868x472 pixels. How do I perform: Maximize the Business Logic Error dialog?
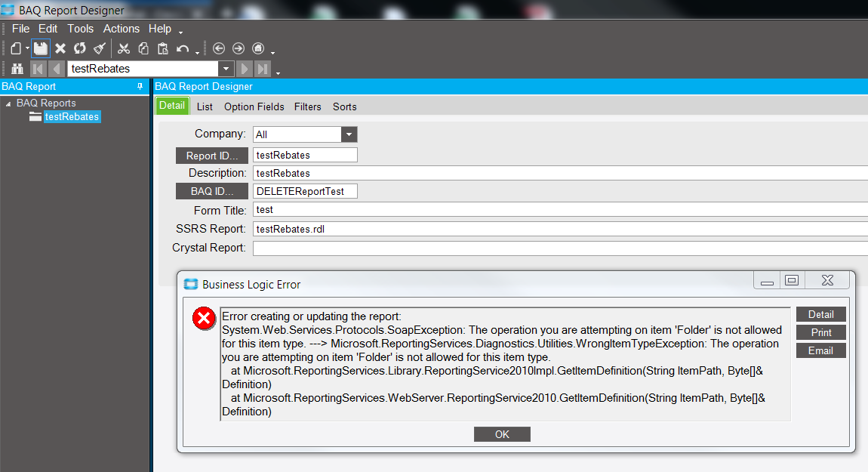[793, 280]
